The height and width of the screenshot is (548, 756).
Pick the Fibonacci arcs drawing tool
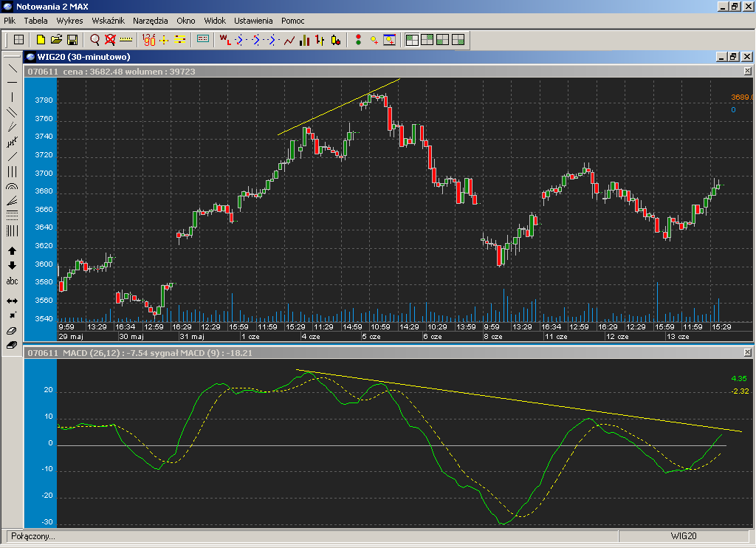pyautogui.click(x=12, y=188)
